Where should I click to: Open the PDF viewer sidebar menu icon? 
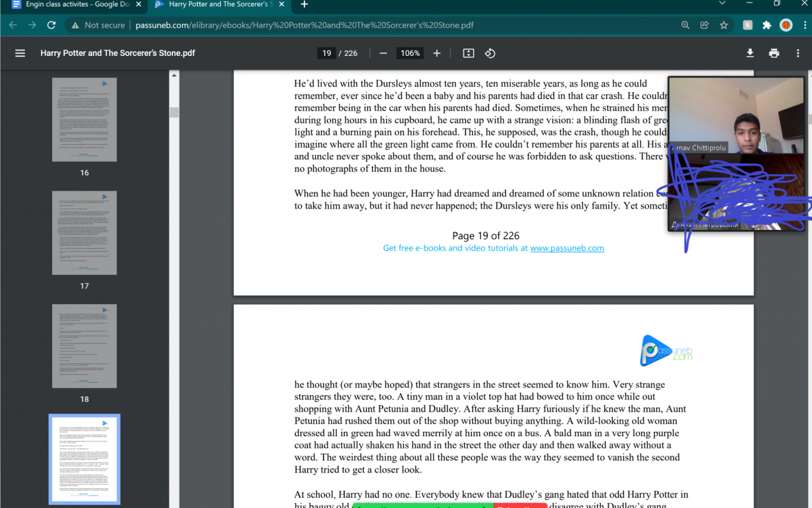point(20,53)
